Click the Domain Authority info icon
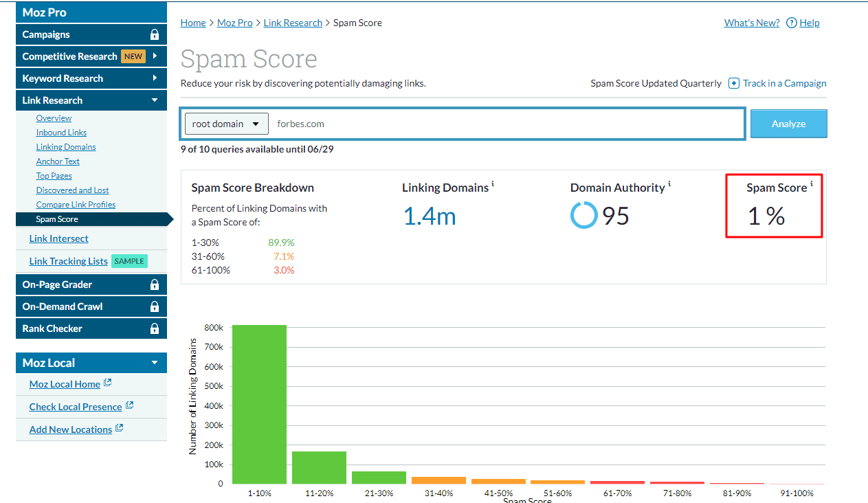 click(669, 185)
